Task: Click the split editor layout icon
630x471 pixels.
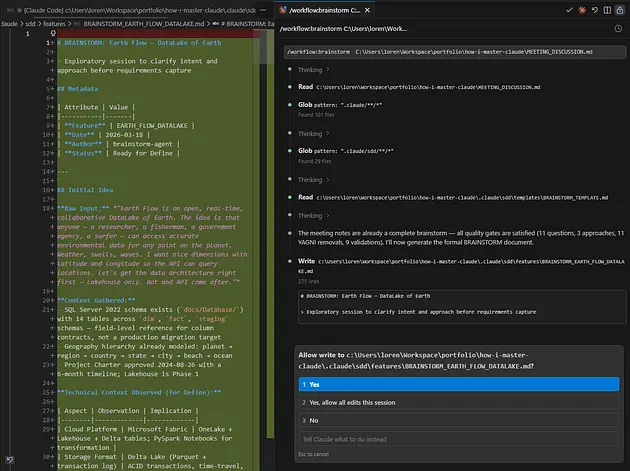Action: pyautogui.click(x=607, y=10)
